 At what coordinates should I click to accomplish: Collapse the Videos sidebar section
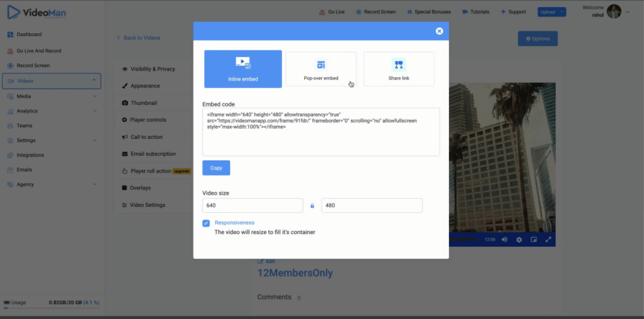(94, 80)
